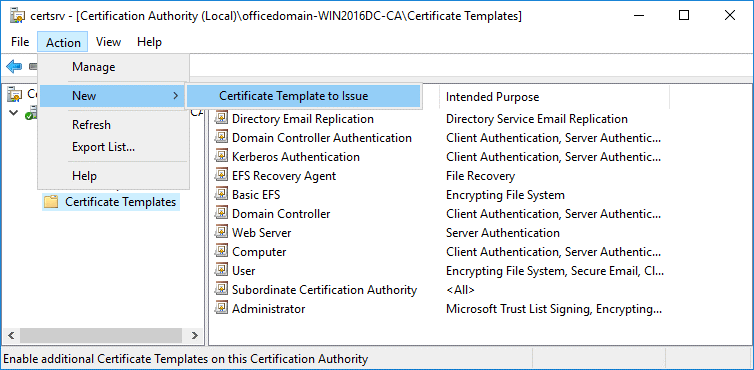Select Export List... menu entry
754x370 pixels.
112,147
